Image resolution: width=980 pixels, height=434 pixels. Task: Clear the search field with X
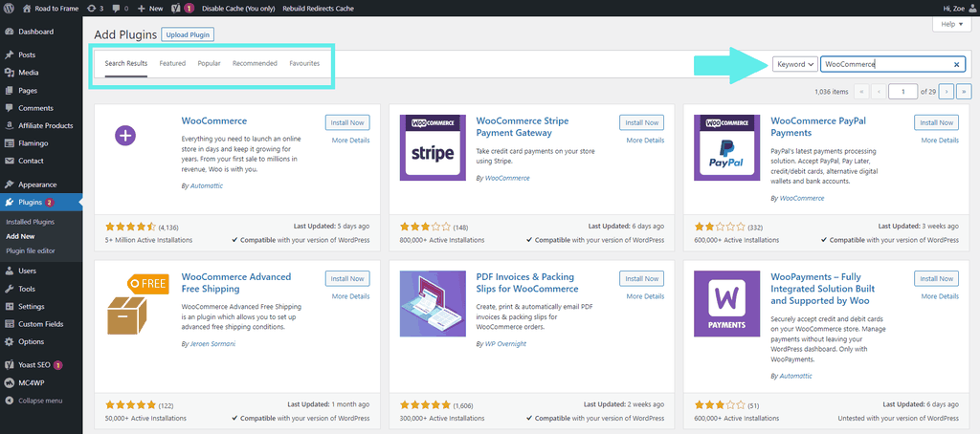956,64
